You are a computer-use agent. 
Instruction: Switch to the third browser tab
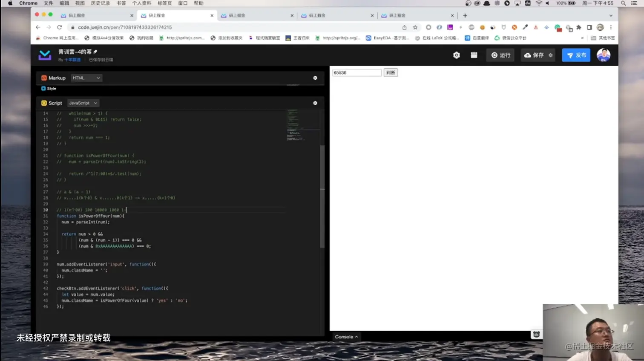[x=257, y=15]
